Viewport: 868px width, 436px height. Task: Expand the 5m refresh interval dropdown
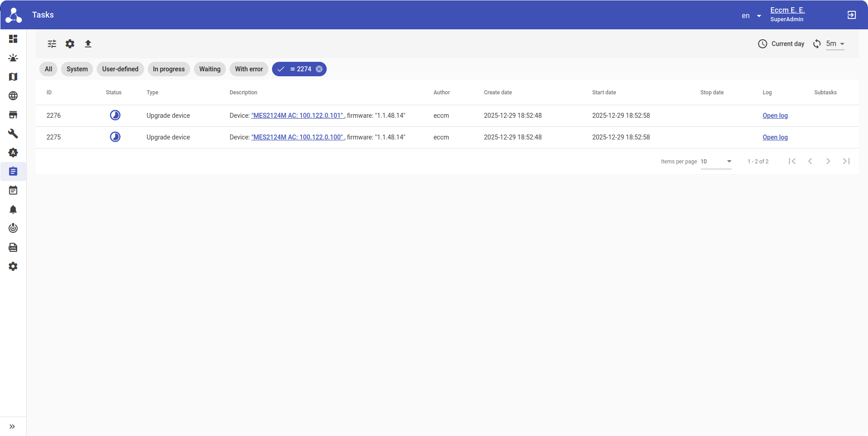(835, 44)
